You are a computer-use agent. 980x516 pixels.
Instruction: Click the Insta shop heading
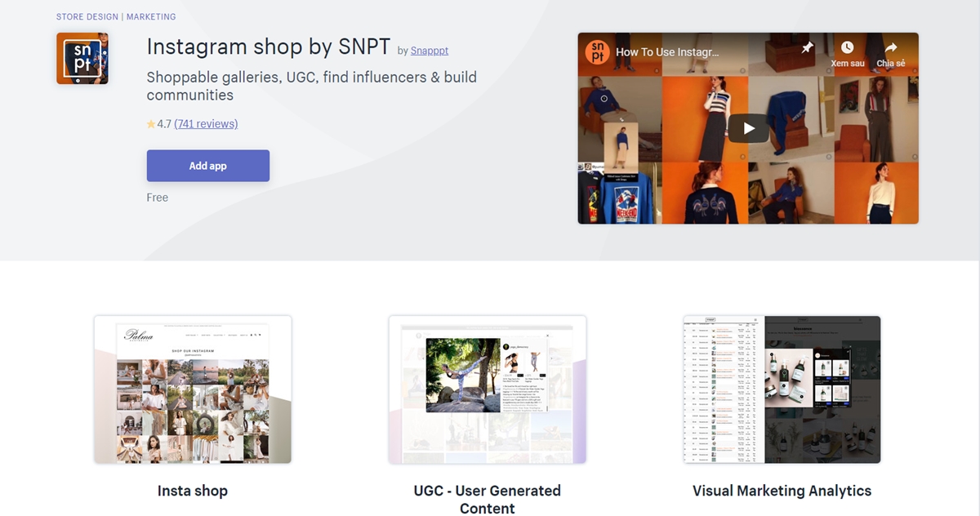(x=193, y=491)
